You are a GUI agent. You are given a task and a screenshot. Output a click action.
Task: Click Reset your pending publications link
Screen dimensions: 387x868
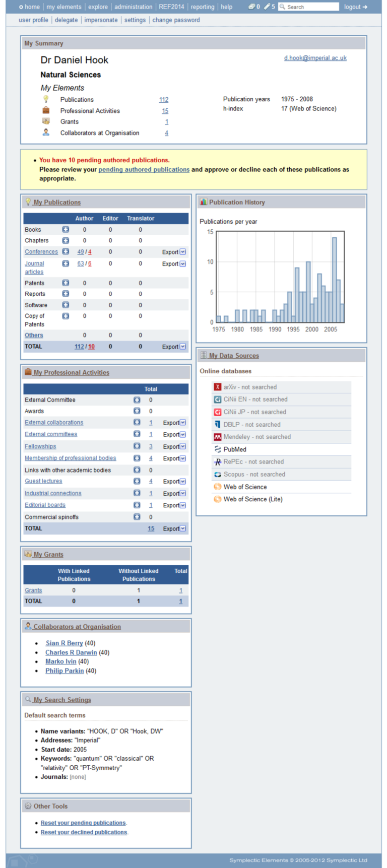[83, 823]
